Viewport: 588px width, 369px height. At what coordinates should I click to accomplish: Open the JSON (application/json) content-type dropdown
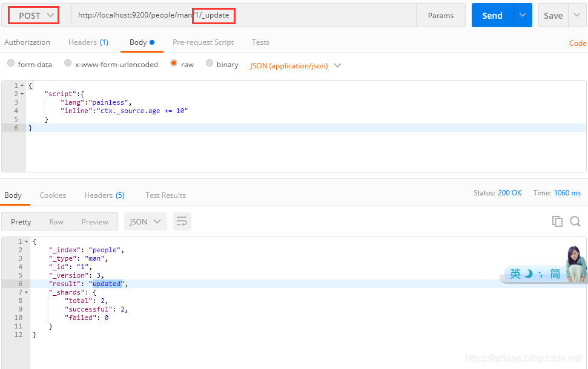pyautogui.click(x=295, y=64)
